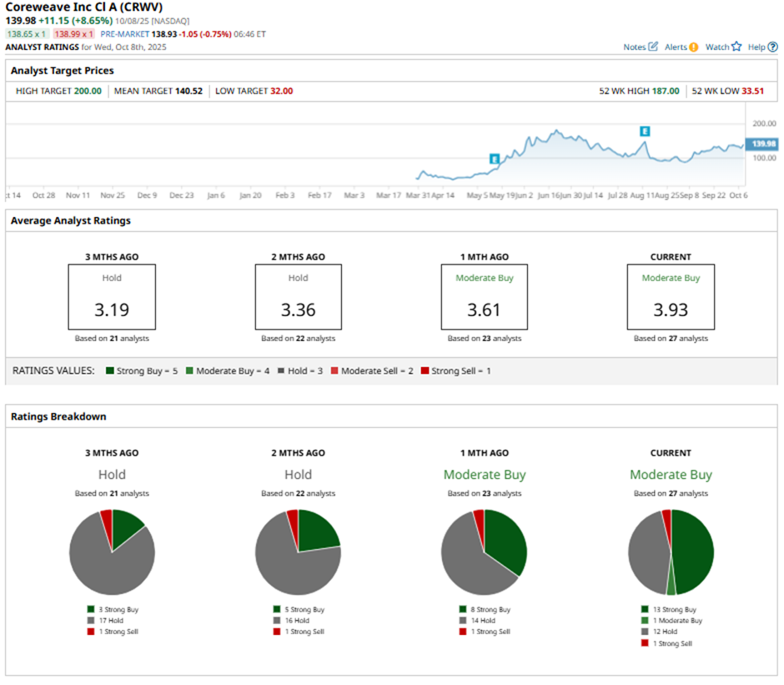The width and height of the screenshot is (784, 685).
Task: Click the Alerts warning icon
Action: coord(693,47)
